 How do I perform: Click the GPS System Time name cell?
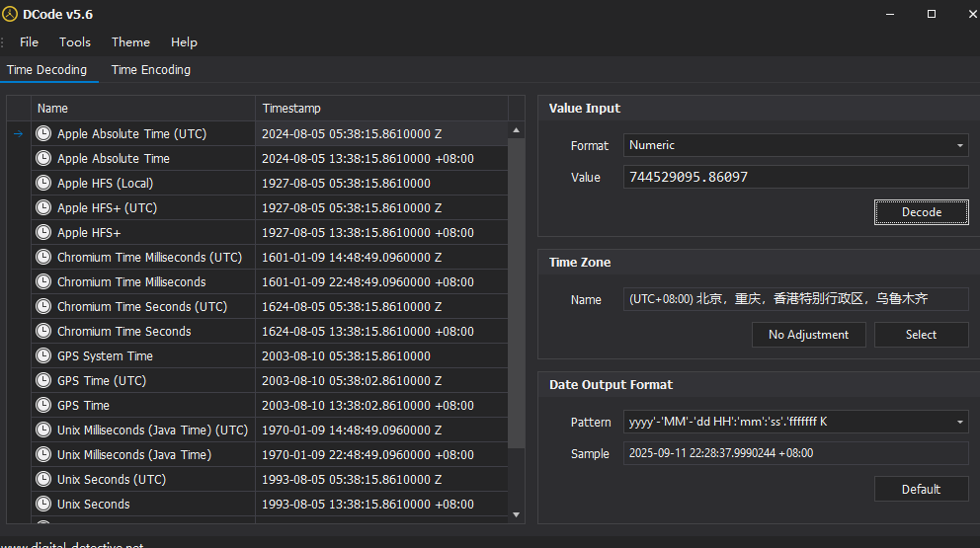pos(143,355)
